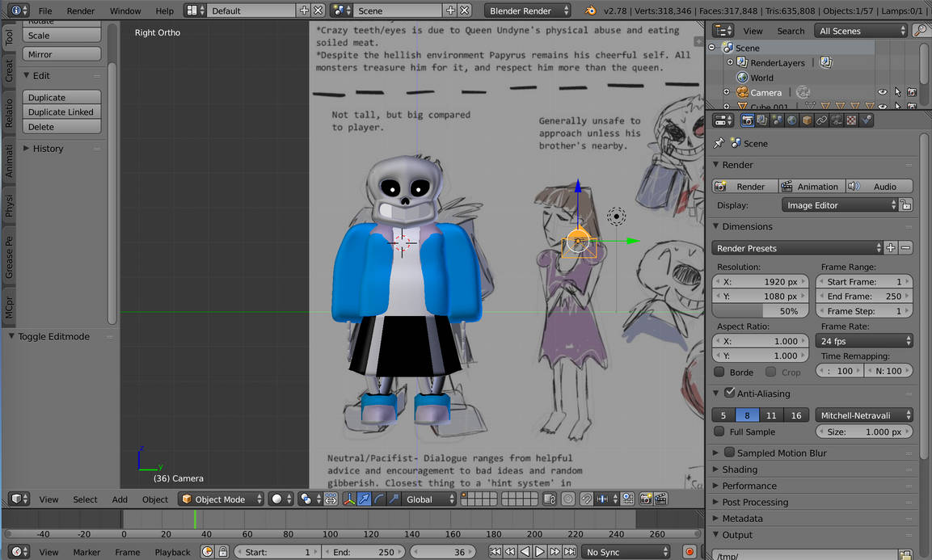Expand the Shading panel

740,469
